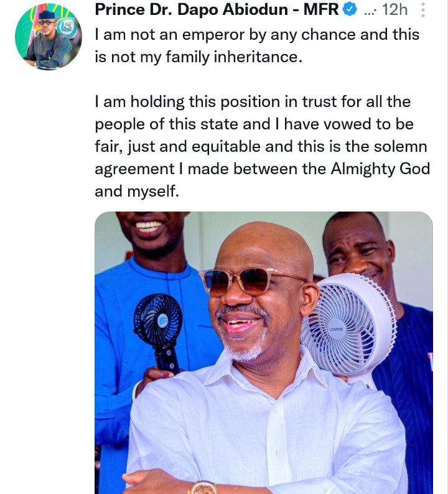Viewport: 448px width, 494px height.
Task: Click the black handheld fan in the photo
Action: [159, 333]
